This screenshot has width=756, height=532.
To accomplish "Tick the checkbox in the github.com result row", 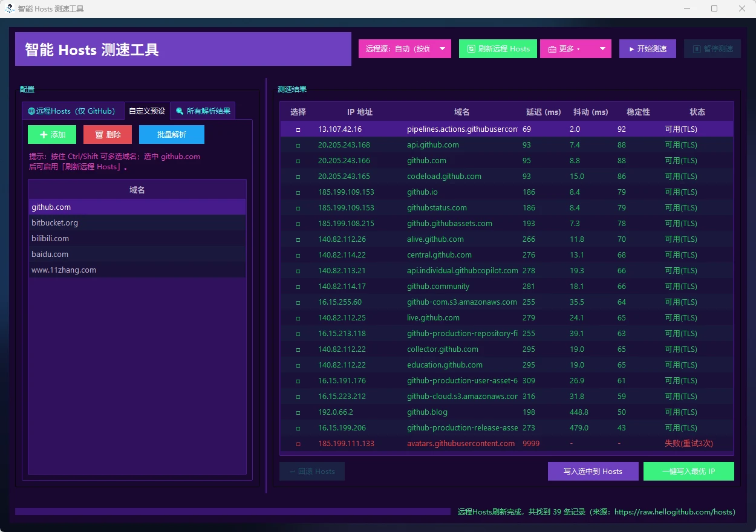I will coord(298,161).
